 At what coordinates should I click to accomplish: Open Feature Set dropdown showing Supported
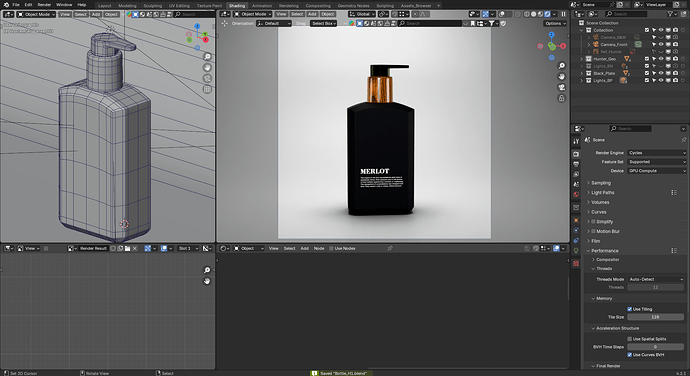tap(657, 162)
